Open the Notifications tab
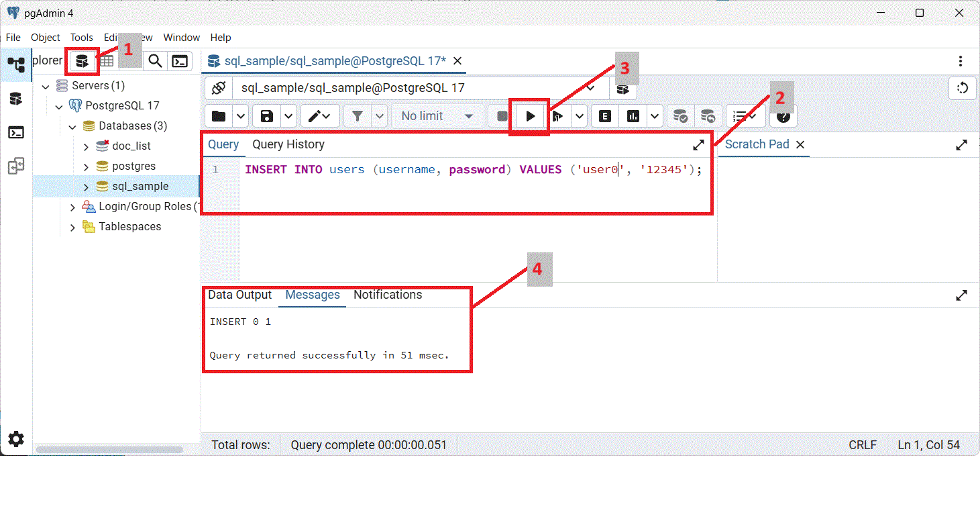 click(388, 295)
